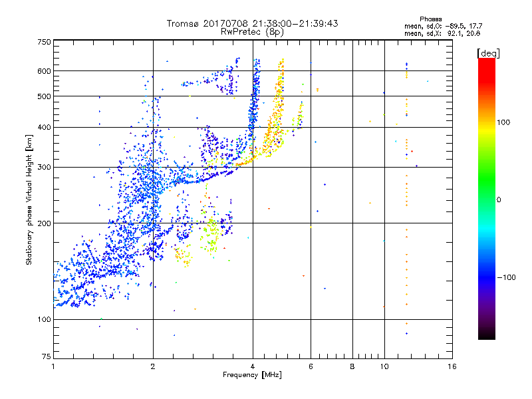Click the y-axis '300' tick label
532x399 pixels.
coord(44,167)
